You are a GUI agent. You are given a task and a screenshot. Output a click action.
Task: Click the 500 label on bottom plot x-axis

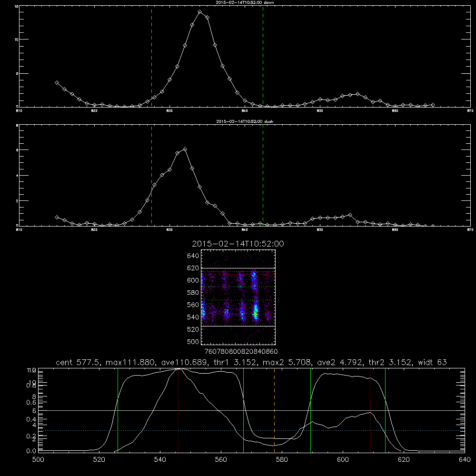[x=38, y=460]
